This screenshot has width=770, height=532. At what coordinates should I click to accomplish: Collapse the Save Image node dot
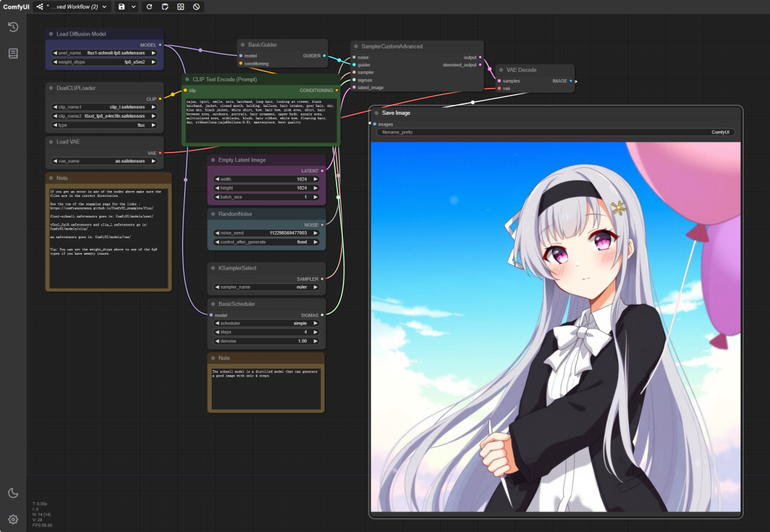tap(376, 113)
